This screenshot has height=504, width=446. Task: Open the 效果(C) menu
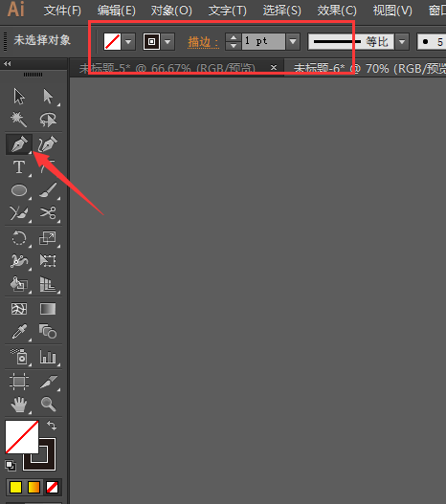coord(337,11)
